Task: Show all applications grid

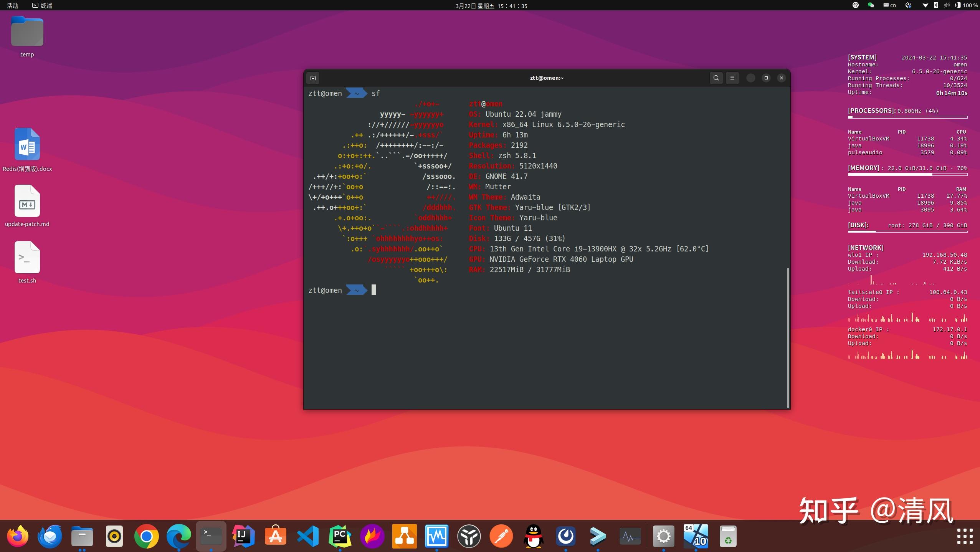Action: tap(964, 536)
